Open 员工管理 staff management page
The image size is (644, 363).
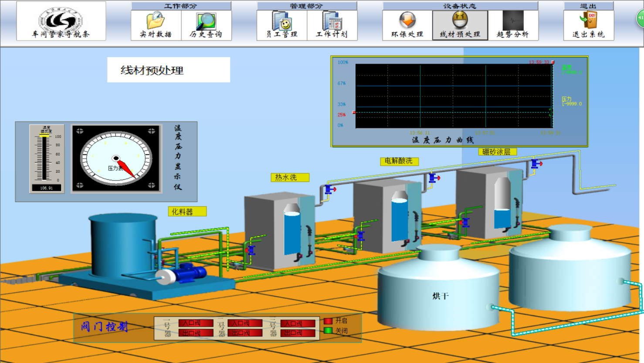tap(282, 25)
